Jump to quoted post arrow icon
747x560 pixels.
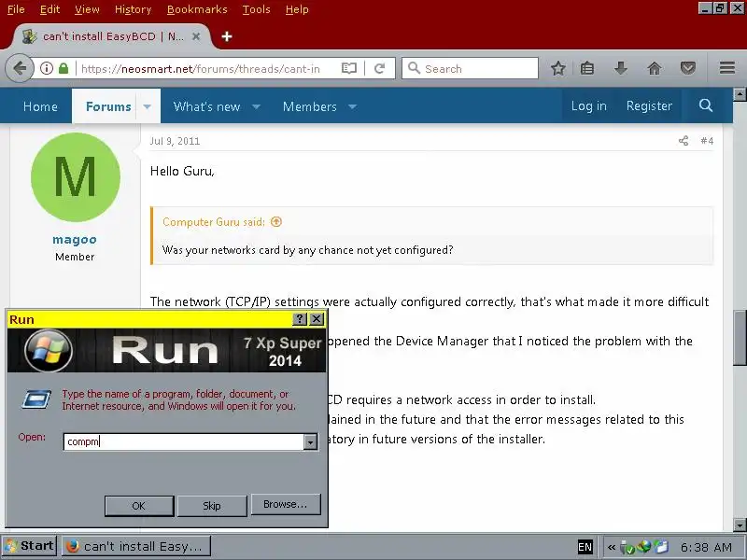point(276,221)
